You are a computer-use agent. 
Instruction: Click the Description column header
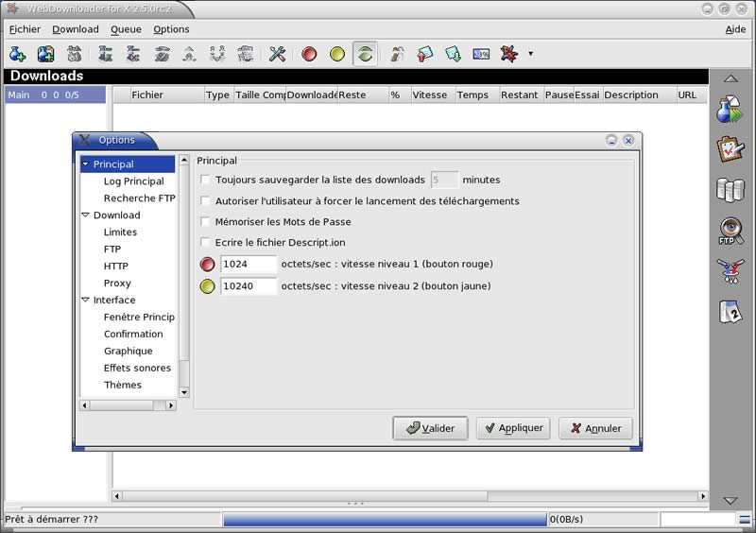click(640, 95)
